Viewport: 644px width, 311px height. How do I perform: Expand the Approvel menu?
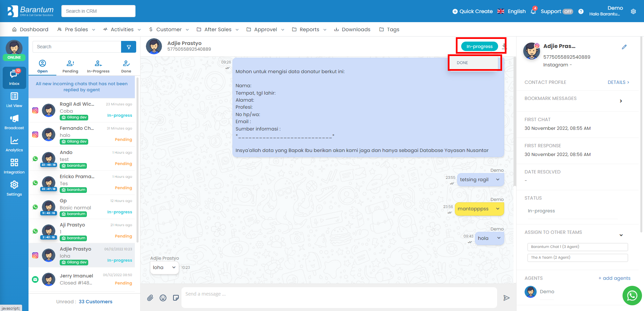coord(265,30)
